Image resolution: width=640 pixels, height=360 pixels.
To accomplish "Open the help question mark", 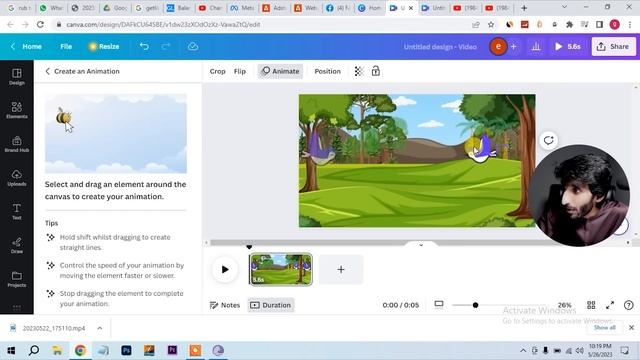I will click(x=629, y=305).
